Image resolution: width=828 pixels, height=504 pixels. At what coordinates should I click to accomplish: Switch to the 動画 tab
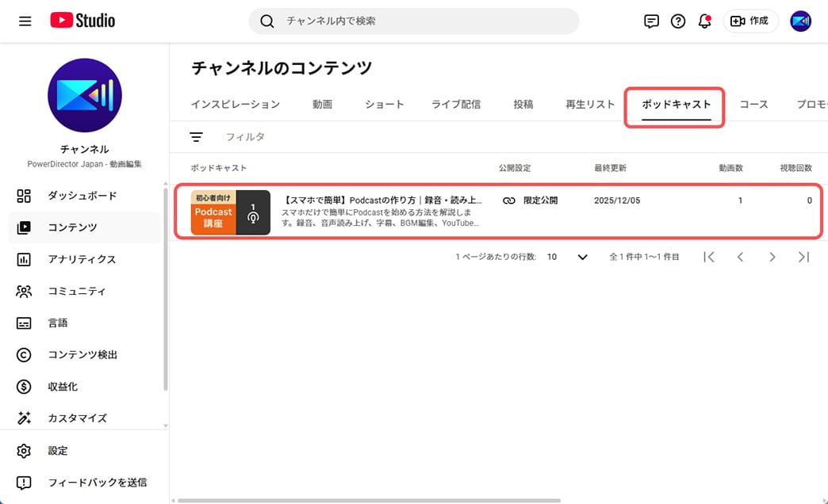click(x=323, y=104)
